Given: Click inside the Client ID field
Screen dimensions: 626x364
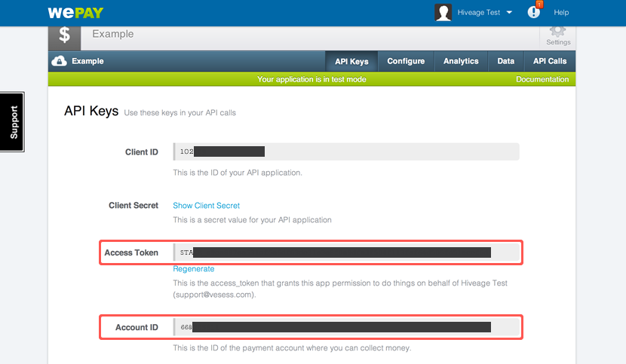Looking at the screenshot, I should click(345, 151).
